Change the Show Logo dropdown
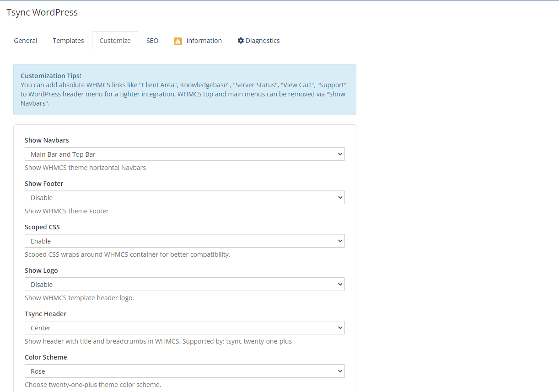 pos(185,284)
